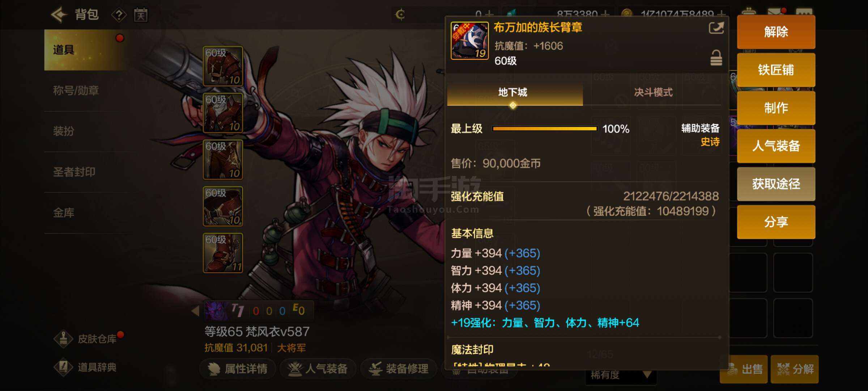Image resolution: width=868 pixels, height=391 pixels.
Task: Open the question mark help icon
Action: pyautogui.click(x=119, y=15)
